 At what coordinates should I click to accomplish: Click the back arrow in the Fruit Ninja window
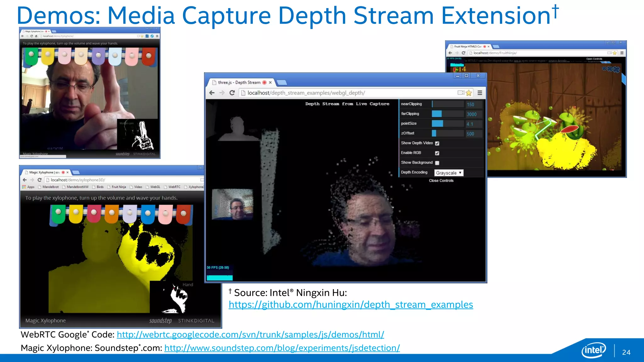450,53
